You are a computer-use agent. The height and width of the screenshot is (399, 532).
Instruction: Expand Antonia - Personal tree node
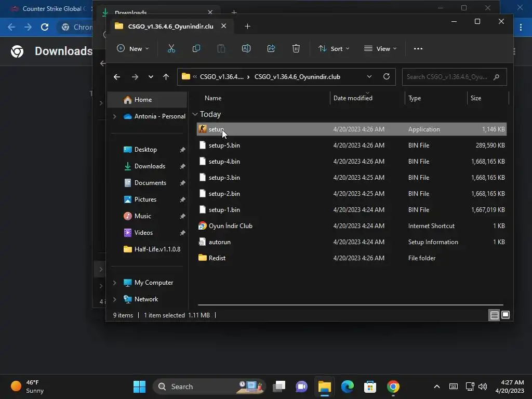pos(115,116)
